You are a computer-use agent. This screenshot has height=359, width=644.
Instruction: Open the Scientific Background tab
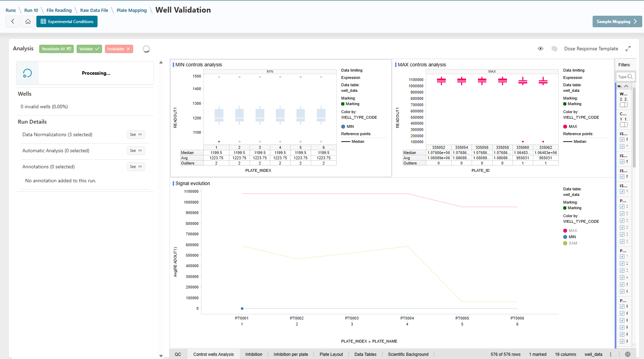coord(408,354)
